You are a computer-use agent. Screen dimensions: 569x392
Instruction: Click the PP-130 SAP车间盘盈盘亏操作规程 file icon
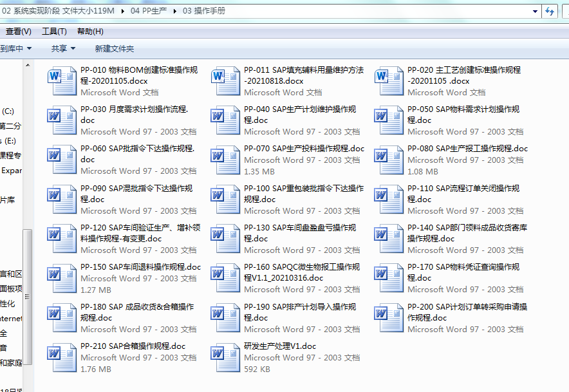point(225,239)
